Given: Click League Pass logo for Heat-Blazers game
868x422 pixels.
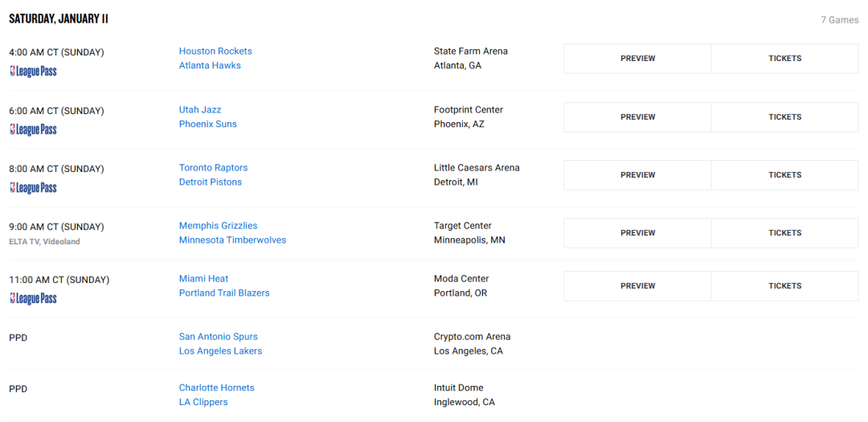Looking at the screenshot, I should click(x=33, y=298).
